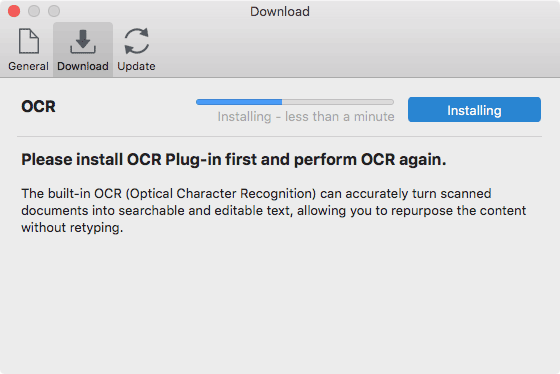Viewport: 560px width, 374px height.
Task: Click the blue filled part of progress bar
Action: pos(239,102)
